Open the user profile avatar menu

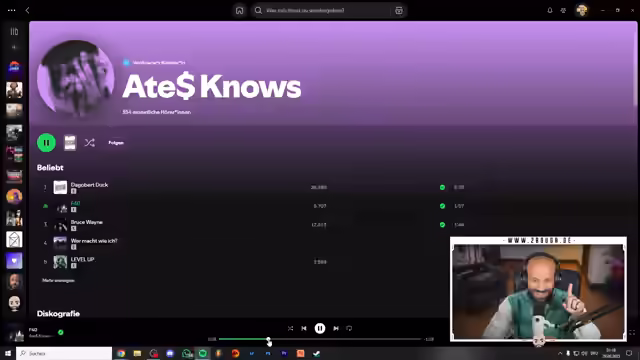(582, 10)
